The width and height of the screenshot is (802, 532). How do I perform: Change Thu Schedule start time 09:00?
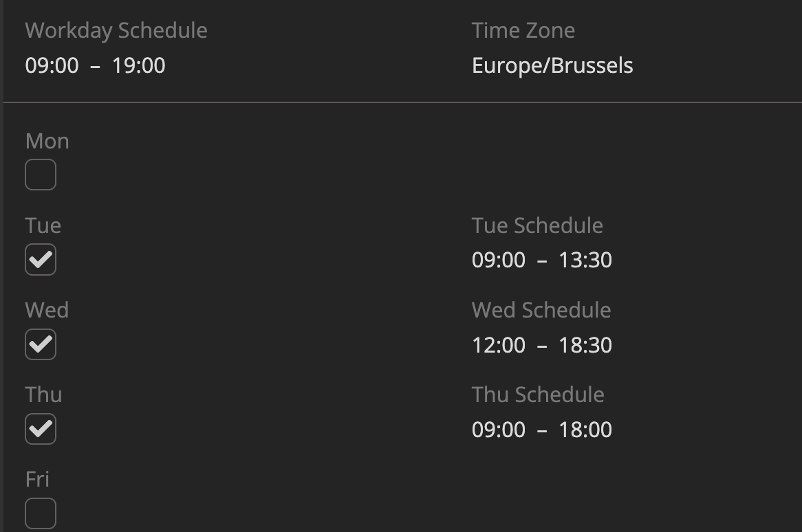[499, 430]
